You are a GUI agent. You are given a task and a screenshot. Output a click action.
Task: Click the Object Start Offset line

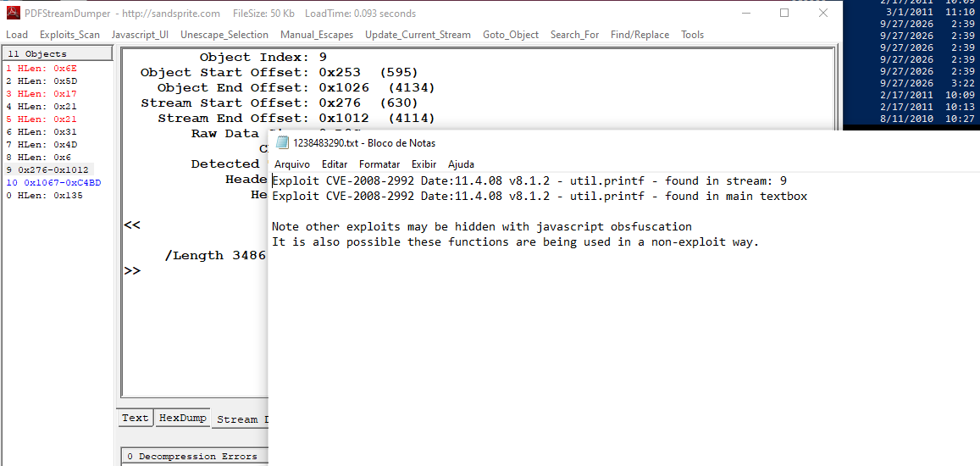(x=280, y=73)
